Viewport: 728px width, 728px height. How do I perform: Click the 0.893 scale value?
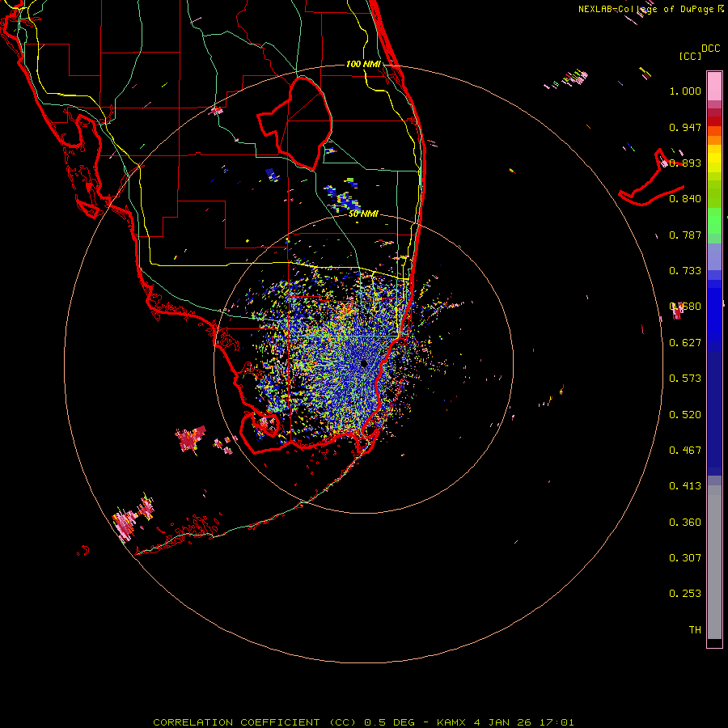point(685,163)
